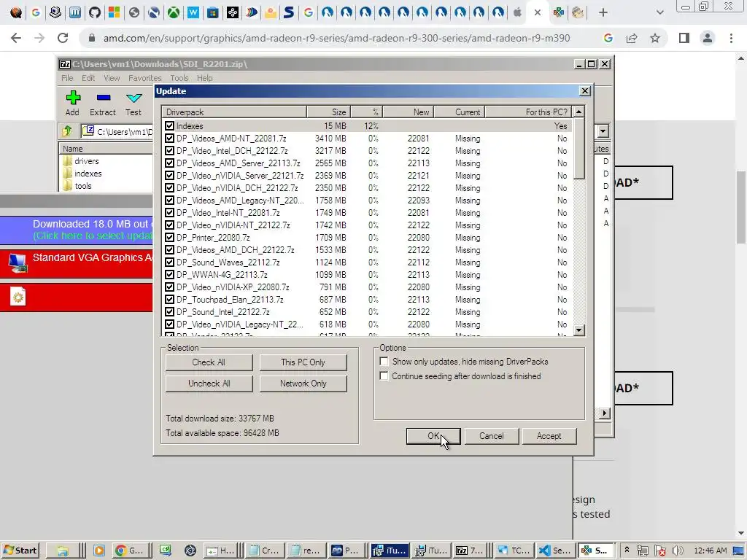747x560 pixels.
Task: Uncheck DP_WWAN-4G_22113.7z checkbox
Action: 169,274
